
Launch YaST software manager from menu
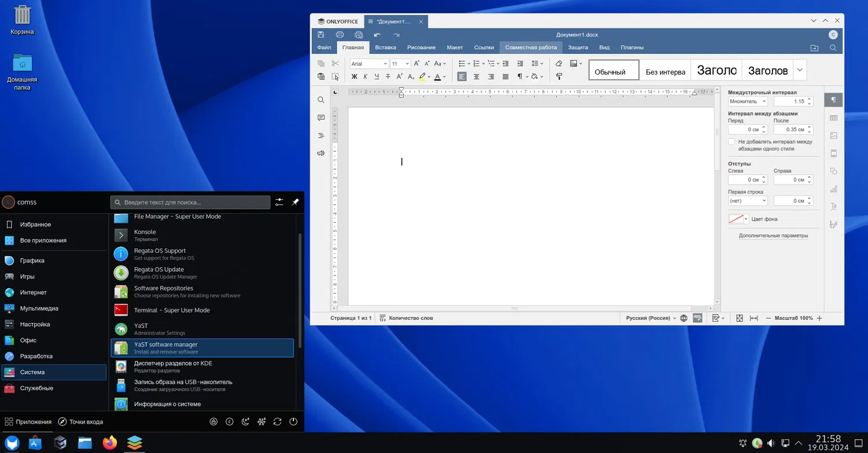point(202,348)
